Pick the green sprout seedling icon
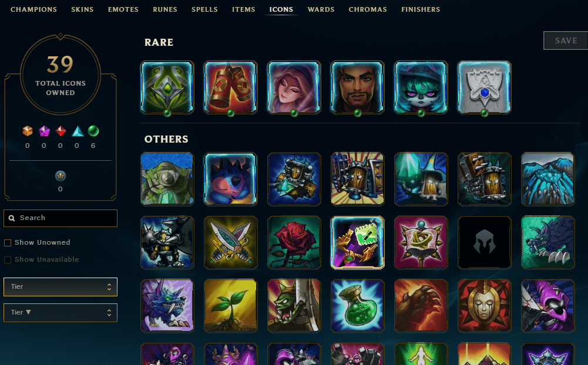 (231, 306)
